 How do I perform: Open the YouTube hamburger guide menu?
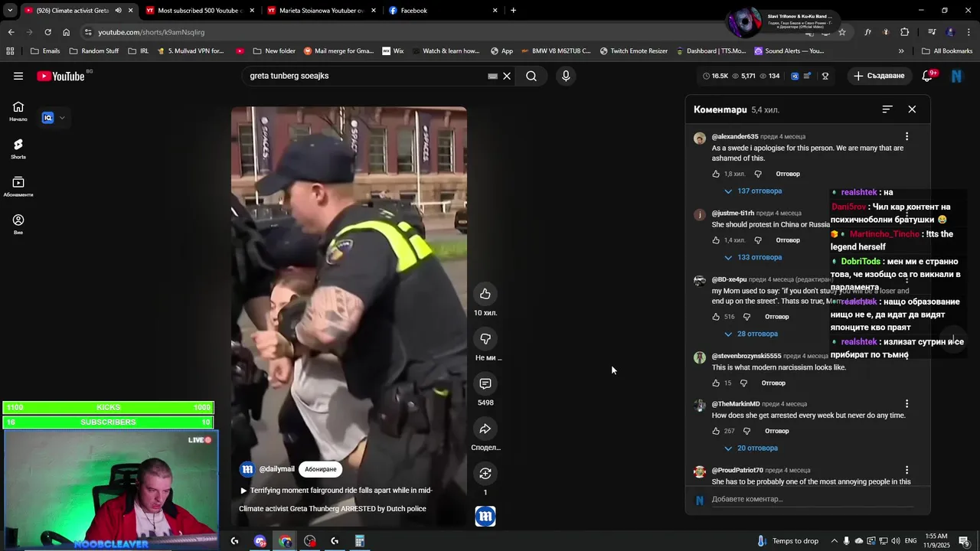(18, 76)
